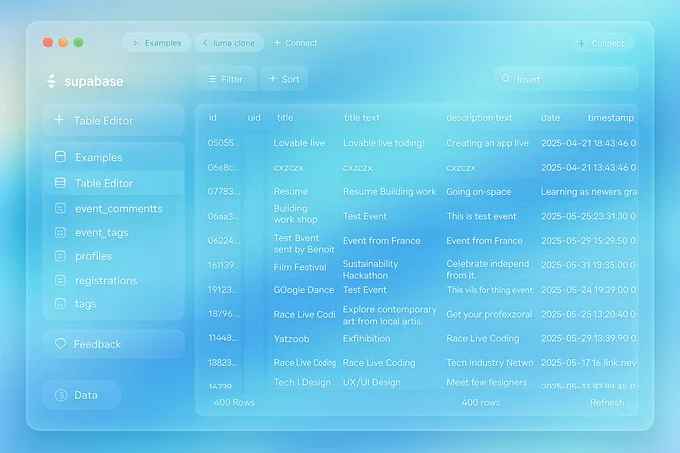680x453 pixels.
Task: Click the top-right Connect button
Action: click(x=601, y=43)
